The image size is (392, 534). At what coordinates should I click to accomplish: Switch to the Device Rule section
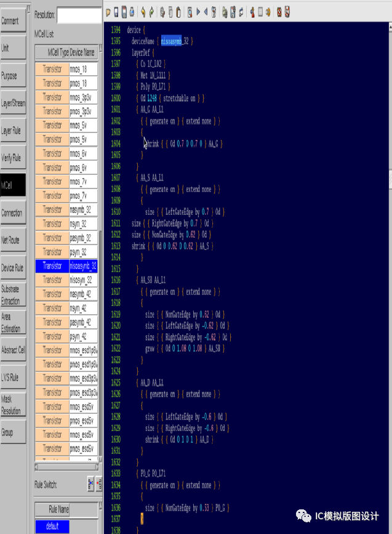tap(13, 268)
